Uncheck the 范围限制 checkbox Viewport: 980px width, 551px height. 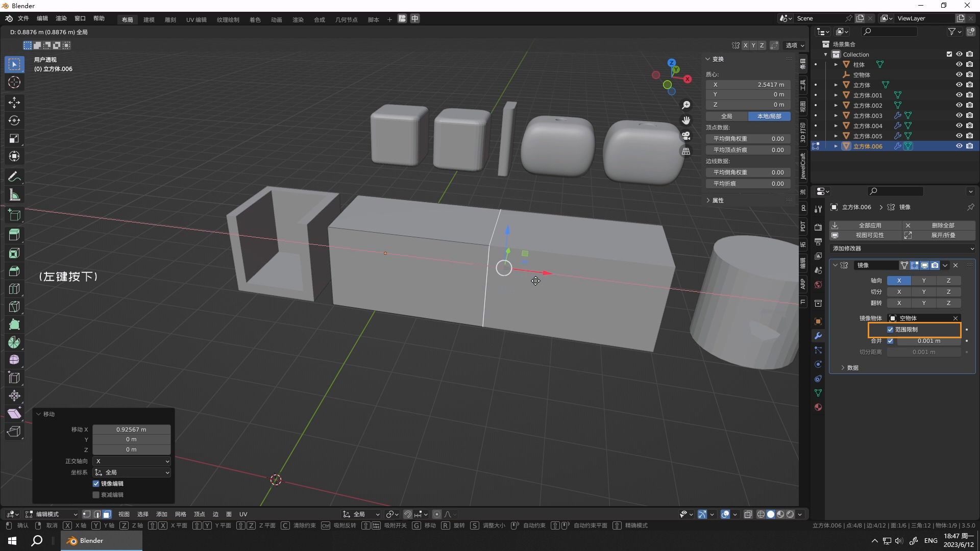[x=890, y=330]
